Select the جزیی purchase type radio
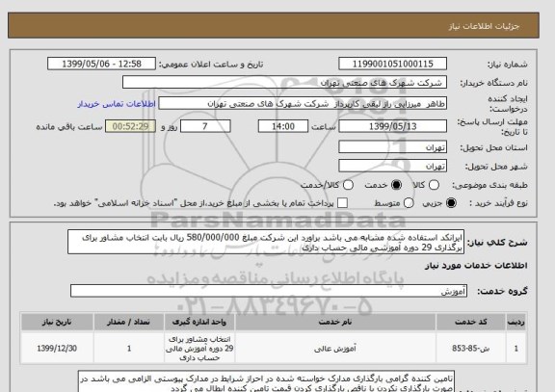The height and width of the screenshot is (392, 555). pos(451,203)
